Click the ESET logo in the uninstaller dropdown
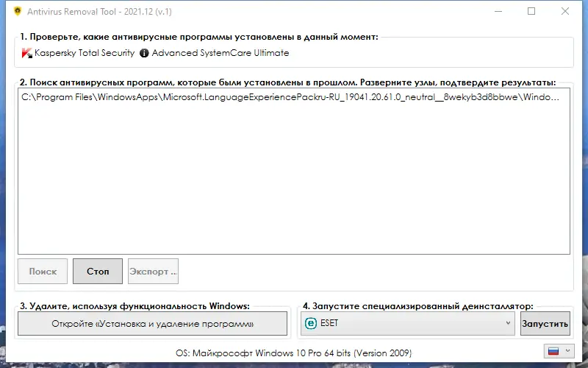 (310, 323)
